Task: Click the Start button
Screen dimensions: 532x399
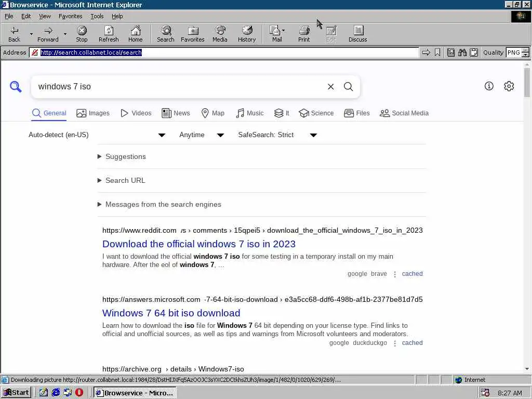Action: (16, 393)
